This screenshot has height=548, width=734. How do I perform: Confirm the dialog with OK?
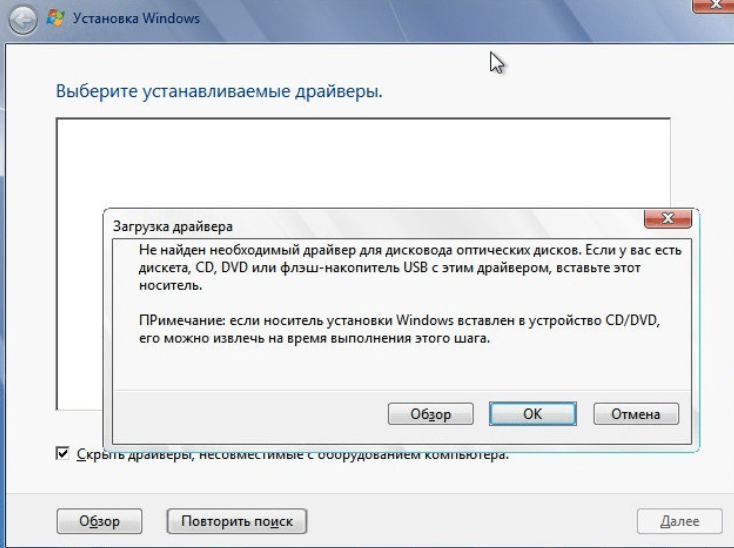pyautogui.click(x=533, y=414)
